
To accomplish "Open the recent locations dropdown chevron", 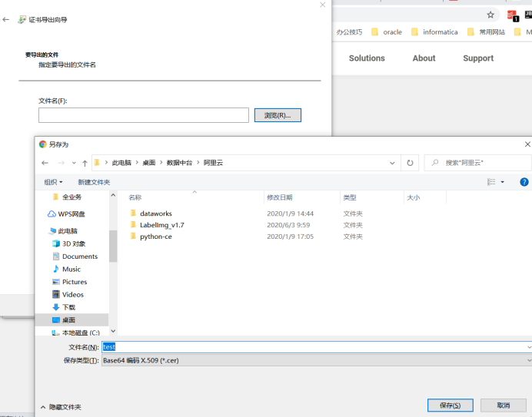I will [74, 163].
